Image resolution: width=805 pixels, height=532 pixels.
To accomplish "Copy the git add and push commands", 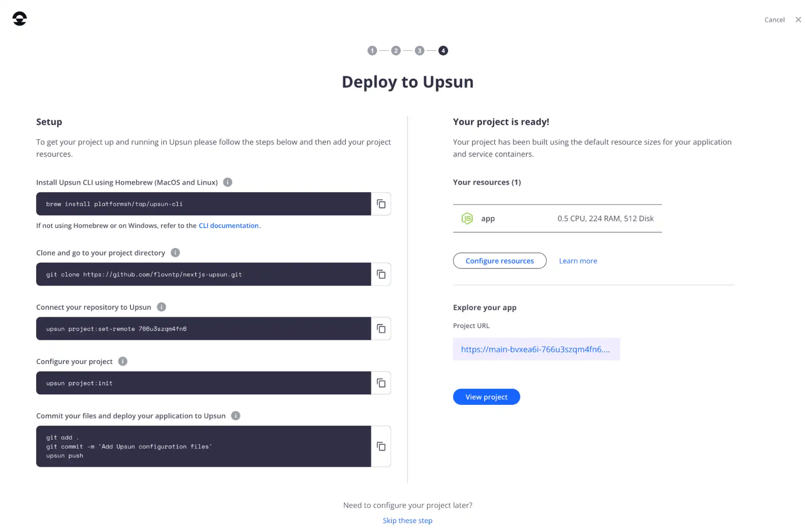I will coord(381,446).
